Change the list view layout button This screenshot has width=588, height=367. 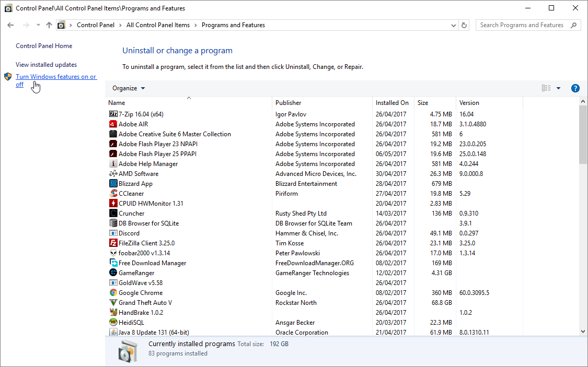(546, 88)
